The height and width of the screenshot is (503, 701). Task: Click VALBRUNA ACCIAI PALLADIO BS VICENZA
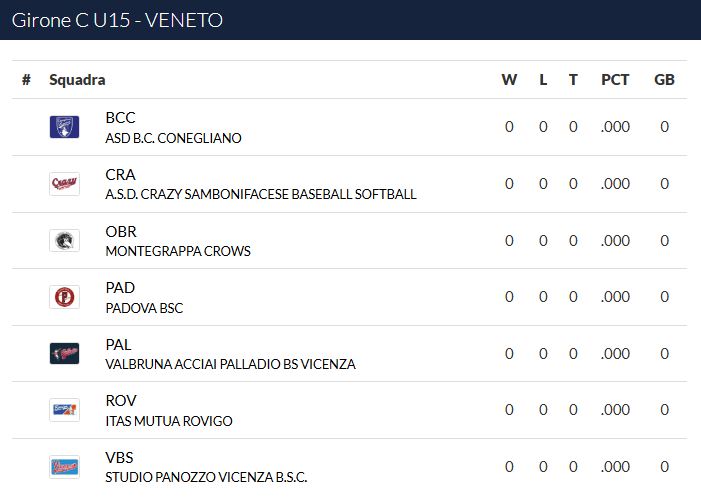coord(230,364)
